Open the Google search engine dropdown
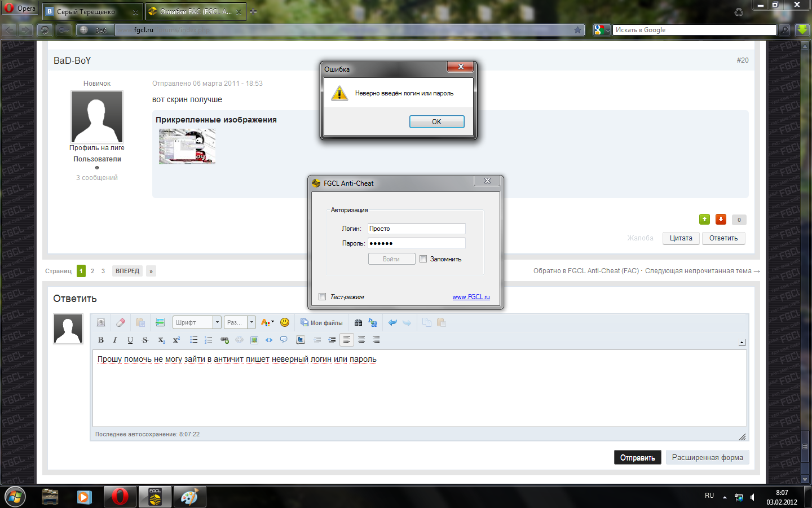 (x=602, y=30)
